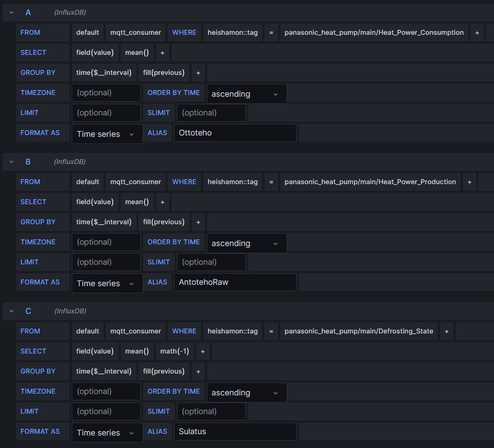Click fill(previous) in query B

[164, 222]
